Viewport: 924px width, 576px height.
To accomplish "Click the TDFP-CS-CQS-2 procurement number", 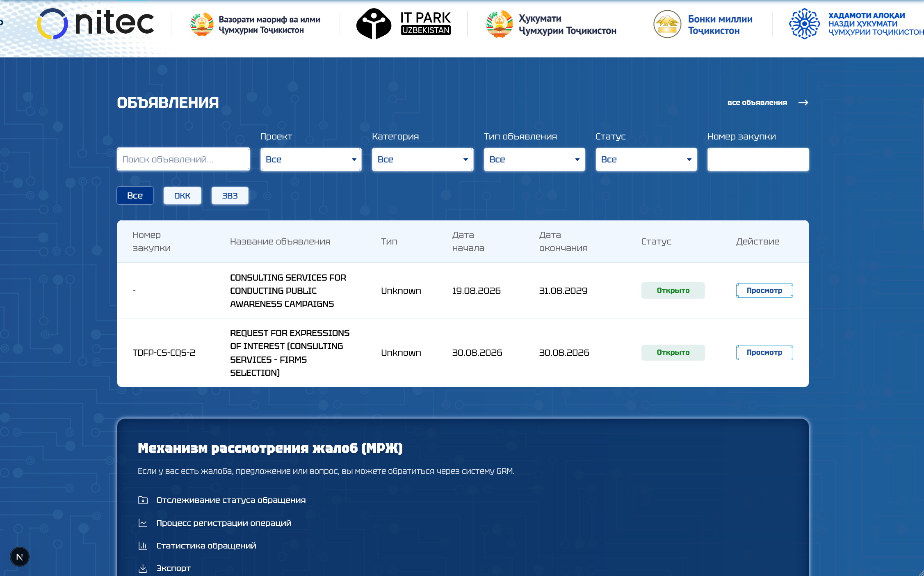I will pyautogui.click(x=164, y=353).
